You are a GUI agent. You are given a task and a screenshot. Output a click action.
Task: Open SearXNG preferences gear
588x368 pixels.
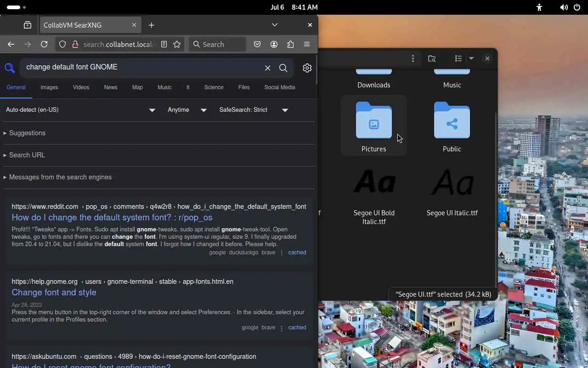(x=307, y=68)
